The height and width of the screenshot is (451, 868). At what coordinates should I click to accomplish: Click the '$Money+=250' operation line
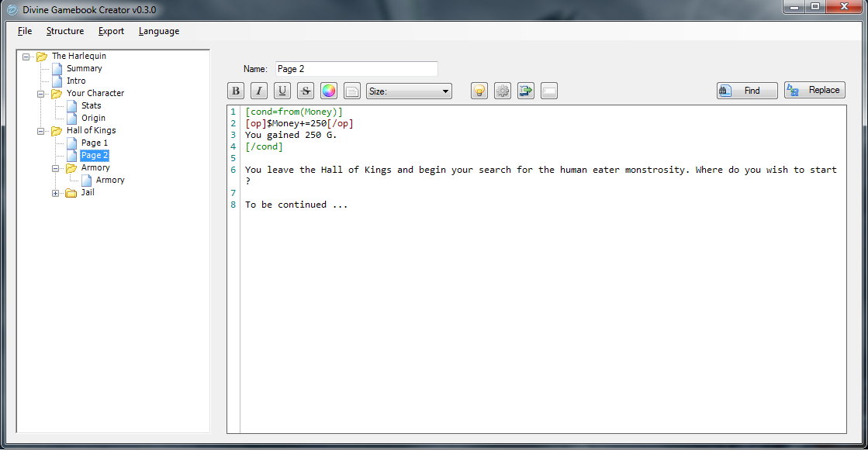(299, 123)
